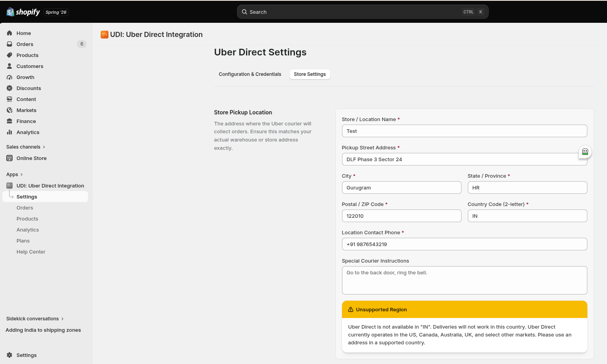Click the Store / Location Name field
Image resolution: width=607 pixels, height=364 pixels.
click(x=464, y=131)
